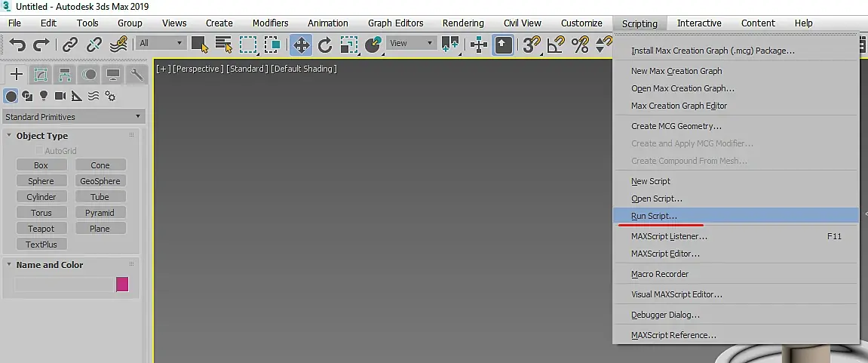Click the Torus button
This screenshot has width=868, height=363.
(x=41, y=213)
